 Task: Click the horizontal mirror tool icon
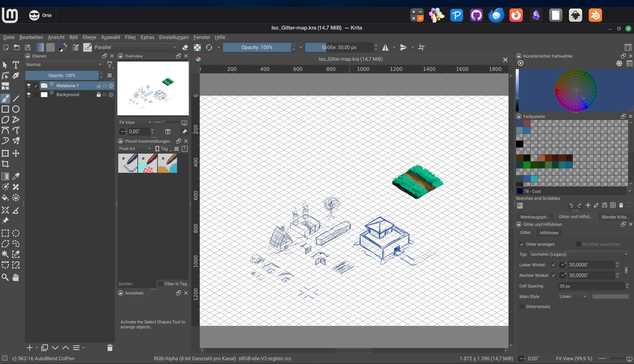coord(385,47)
